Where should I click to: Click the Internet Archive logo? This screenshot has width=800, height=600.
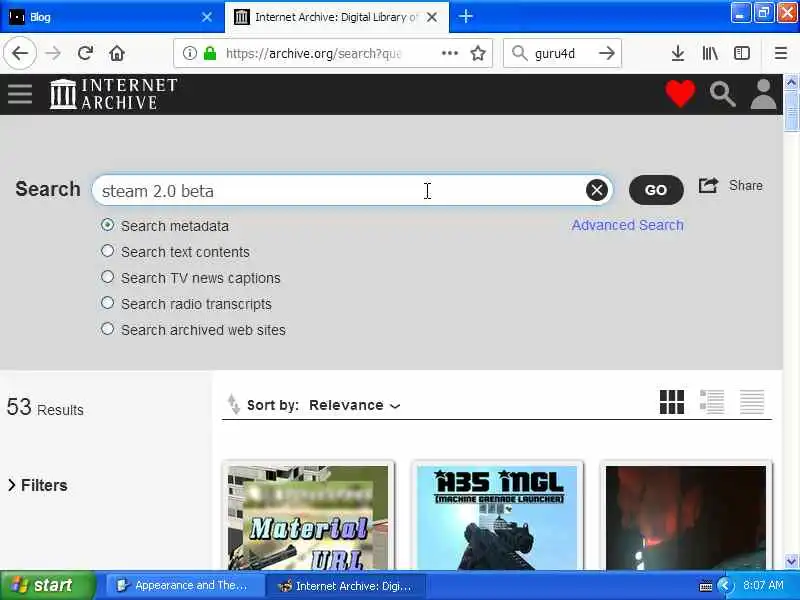[x=113, y=94]
